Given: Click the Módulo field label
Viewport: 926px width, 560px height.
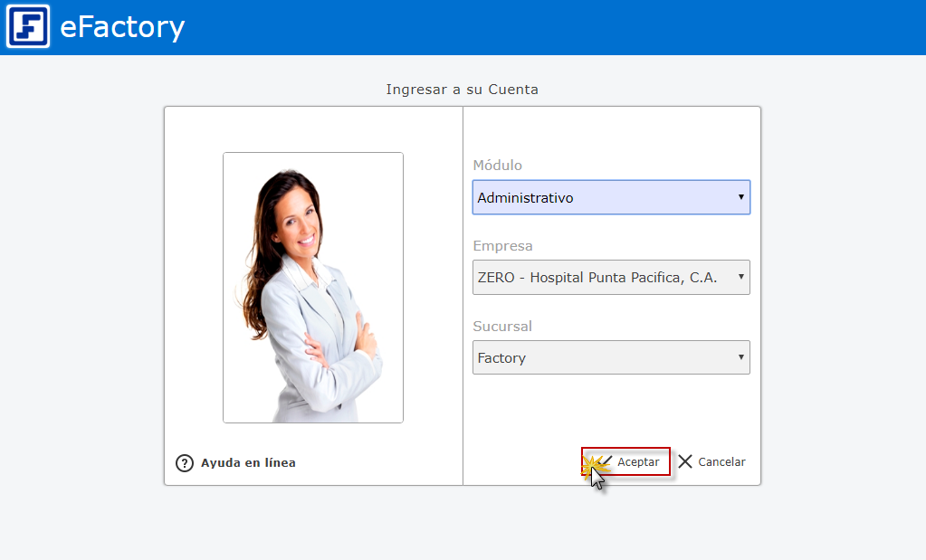Looking at the screenshot, I should pos(497,166).
